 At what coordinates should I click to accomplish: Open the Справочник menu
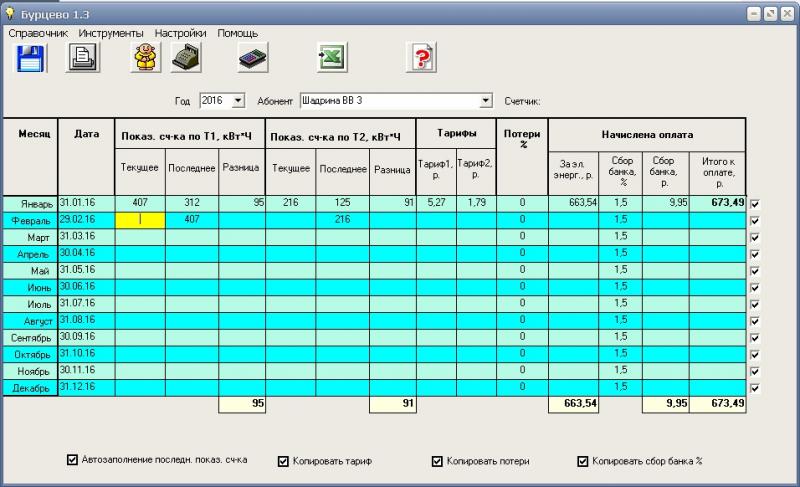click(38, 33)
